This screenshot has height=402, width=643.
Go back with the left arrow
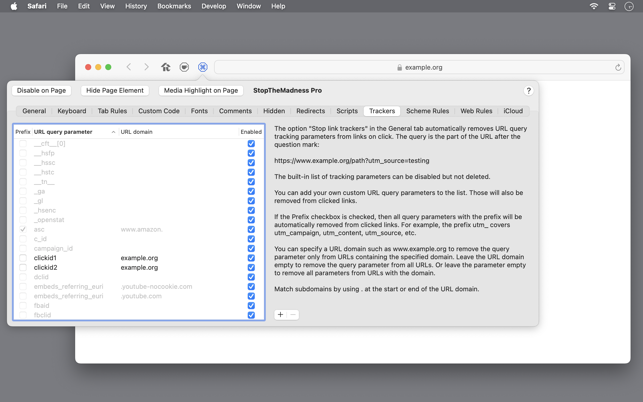(x=129, y=67)
